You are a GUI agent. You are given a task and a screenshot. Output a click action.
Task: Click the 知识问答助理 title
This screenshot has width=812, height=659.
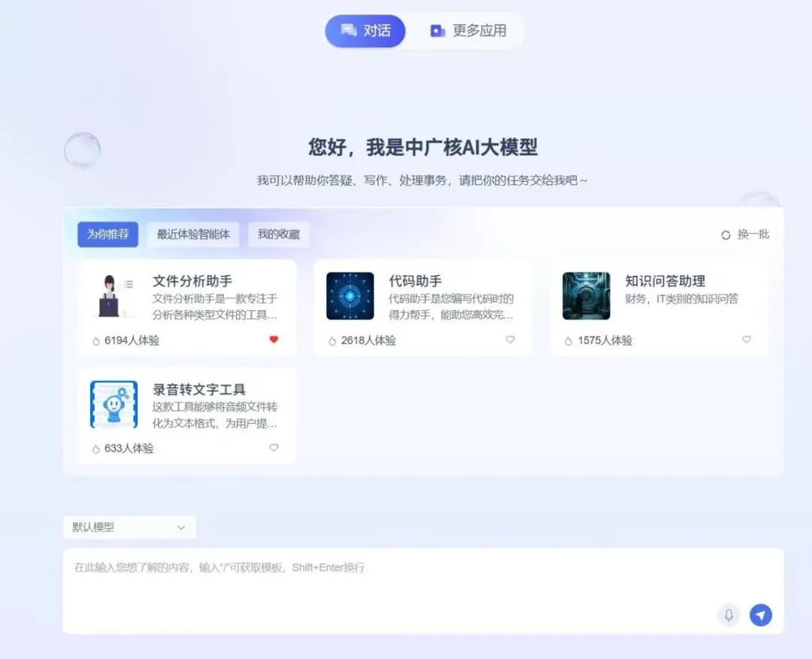pyautogui.click(x=665, y=281)
